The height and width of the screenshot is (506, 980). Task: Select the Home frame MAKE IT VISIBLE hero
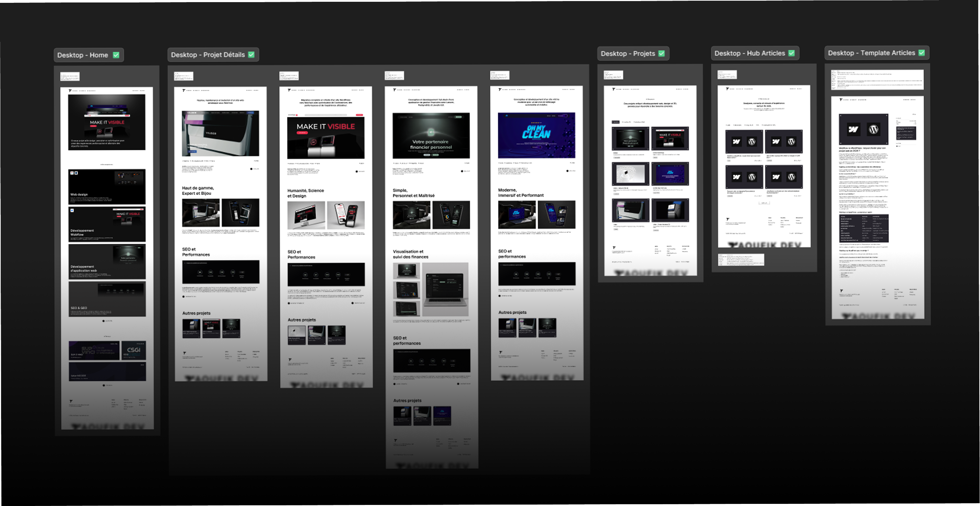pyautogui.click(x=107, y=122)
